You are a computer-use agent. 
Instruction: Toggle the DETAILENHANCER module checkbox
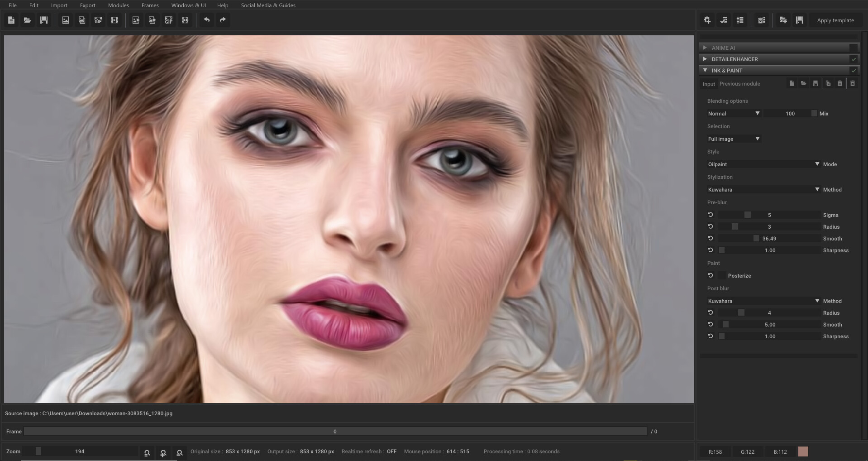click(x=854, y=59)
